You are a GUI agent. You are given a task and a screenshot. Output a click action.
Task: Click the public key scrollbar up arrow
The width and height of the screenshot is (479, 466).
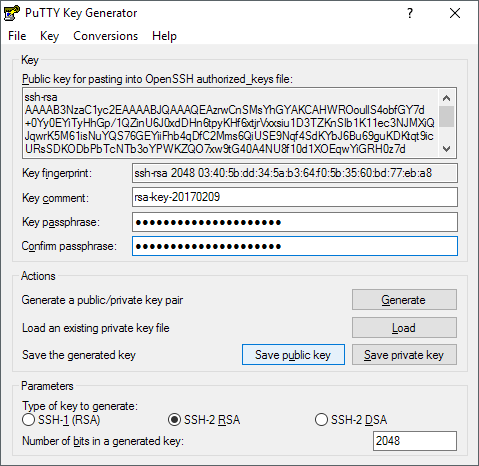tap(446, 98)
